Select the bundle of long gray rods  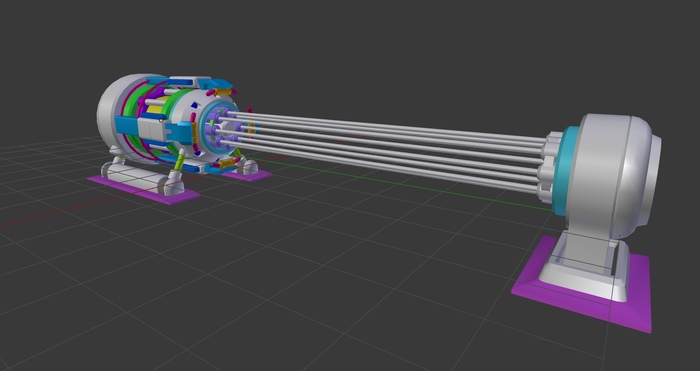(384, 151)
